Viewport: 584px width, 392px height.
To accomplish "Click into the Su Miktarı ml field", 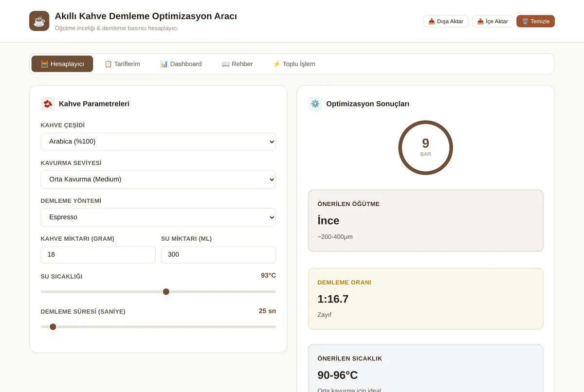I will coord(219,254).
